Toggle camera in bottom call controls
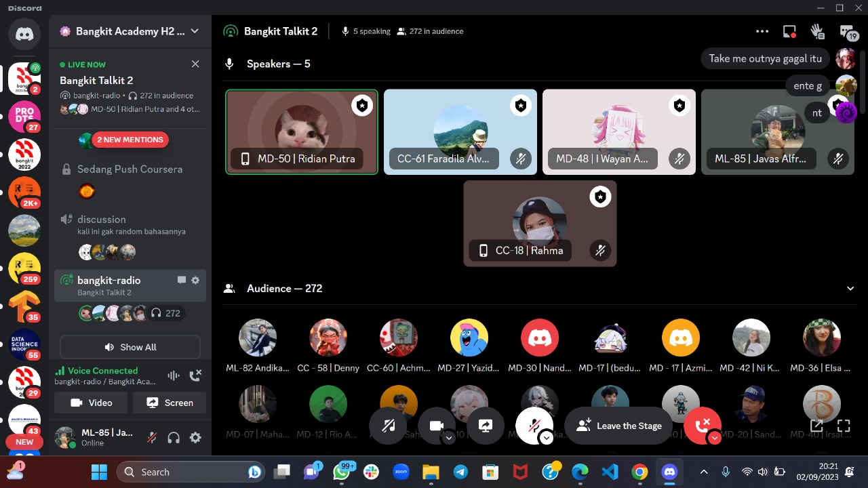Image resolution: width=868 pixels, height=488 pixels. point(437,426)
